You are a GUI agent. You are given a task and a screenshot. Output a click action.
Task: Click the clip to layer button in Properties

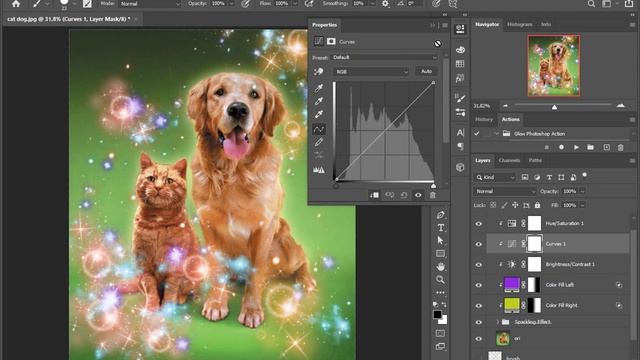pos(374,195)
